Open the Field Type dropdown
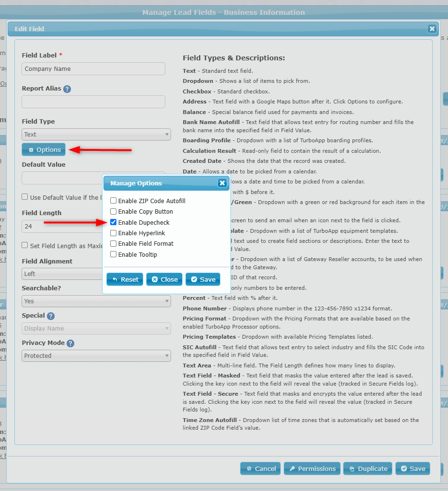The width and height of the screenshot is (448, 491). 96,134
